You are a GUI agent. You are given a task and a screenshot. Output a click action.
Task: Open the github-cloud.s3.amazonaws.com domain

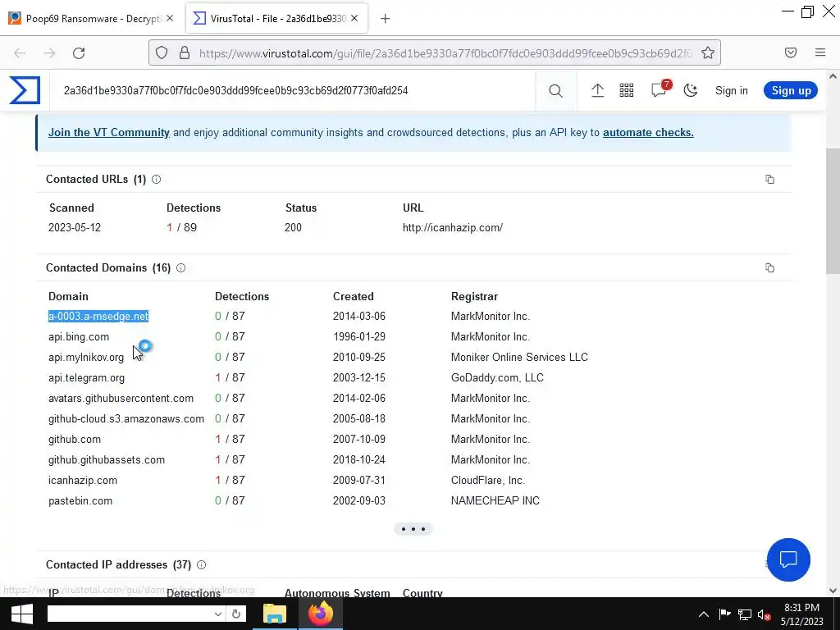click(x=126, y=419)
